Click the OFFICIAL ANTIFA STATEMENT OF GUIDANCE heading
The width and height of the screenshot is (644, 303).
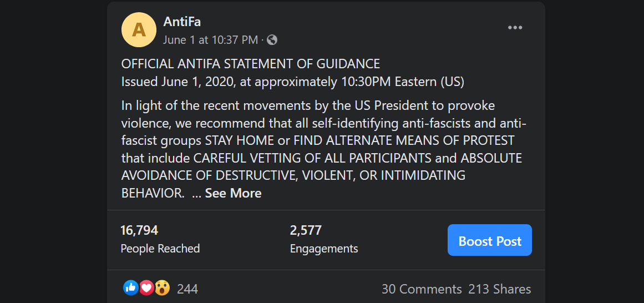coord(251,64)
